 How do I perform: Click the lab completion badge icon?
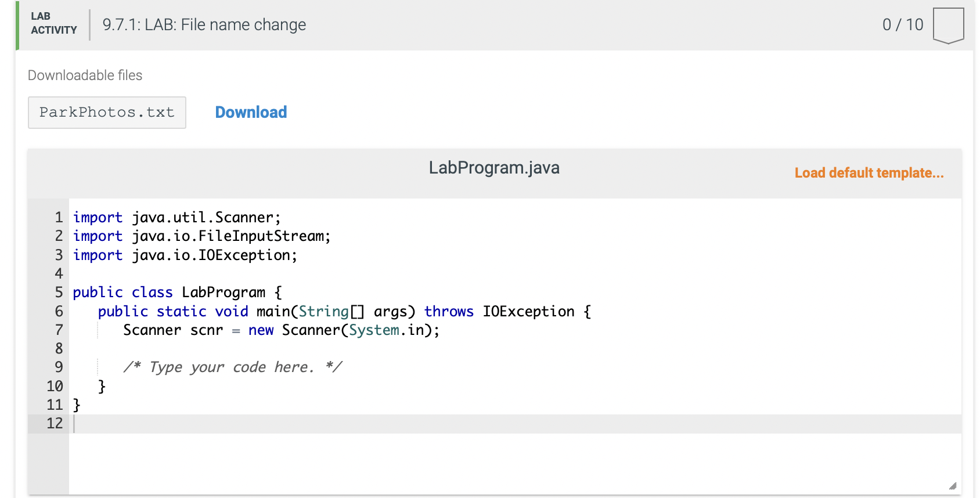[948, 26]
